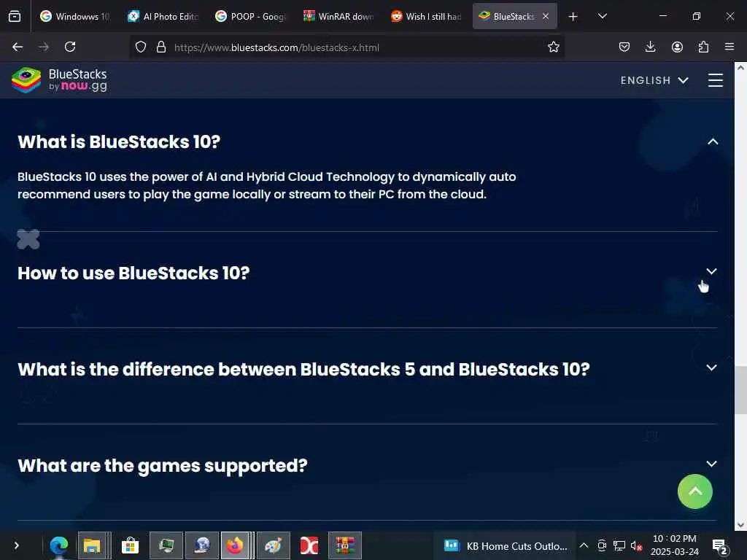
Task: Click the BlueStacks logo in page header
Action: pyautogui.click(x=60, y=80)
